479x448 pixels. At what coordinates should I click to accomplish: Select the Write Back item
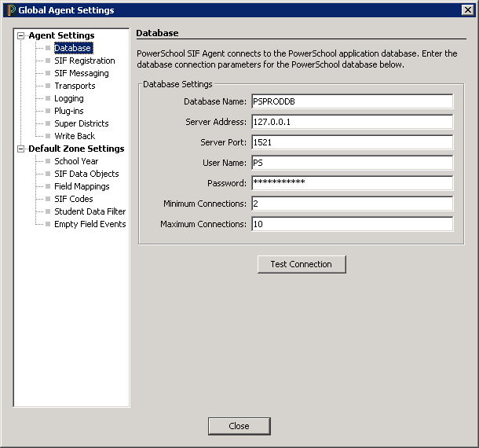(x=75, y=136)
